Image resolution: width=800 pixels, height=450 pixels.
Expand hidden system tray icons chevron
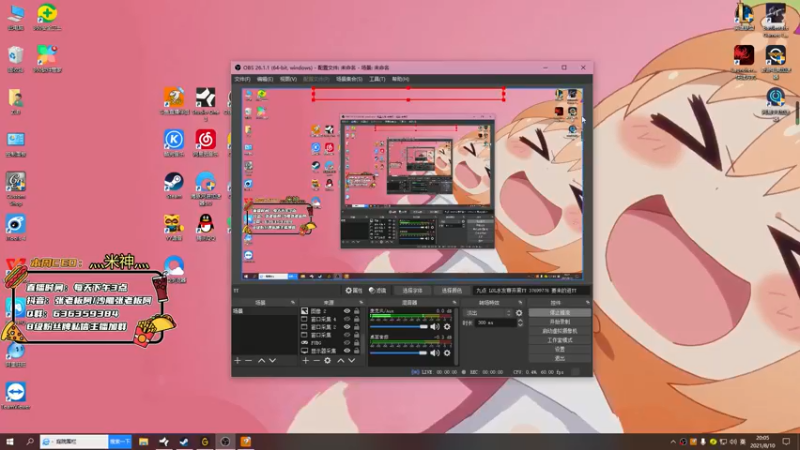coord(673,442)
